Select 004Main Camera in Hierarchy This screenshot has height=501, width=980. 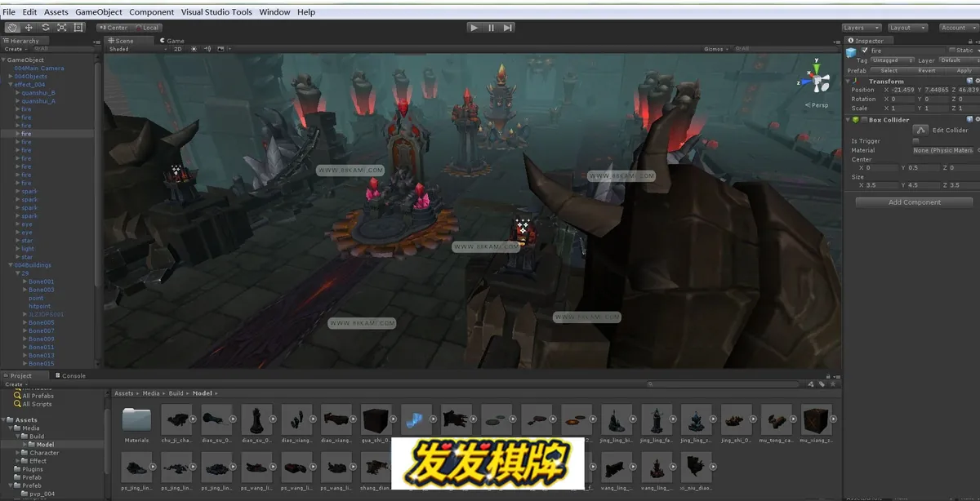(x=38, y=69)
